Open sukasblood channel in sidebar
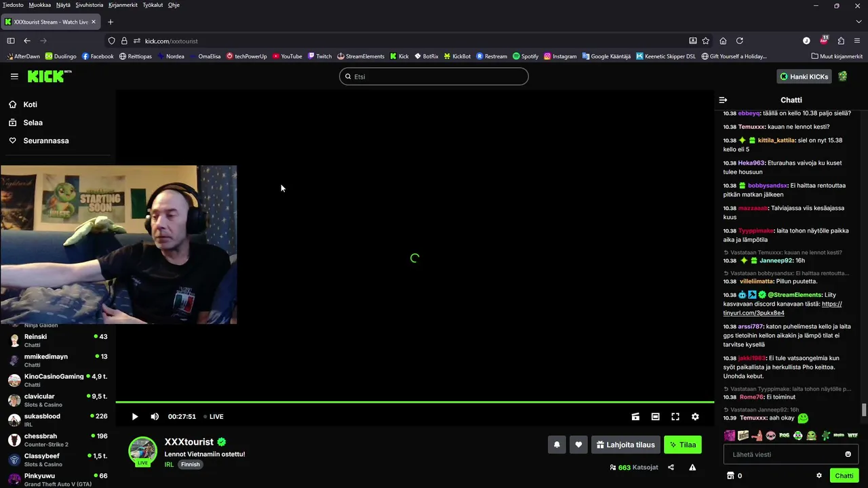The height and width of the screenshot is (488, 868). [58, 420]
